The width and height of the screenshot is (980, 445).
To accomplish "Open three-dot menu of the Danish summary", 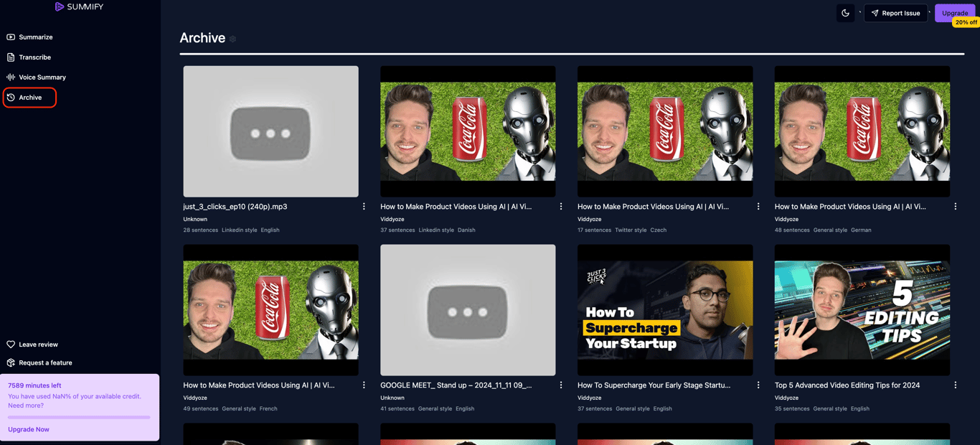I will click(561, 207).
